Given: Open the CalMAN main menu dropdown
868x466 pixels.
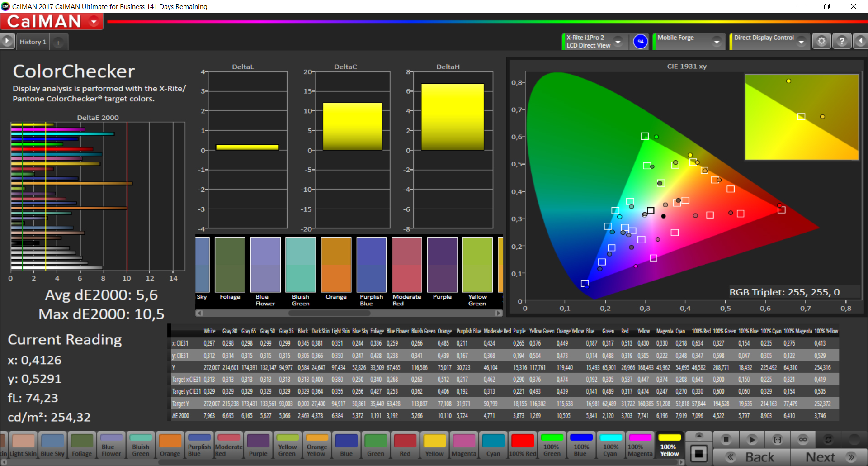Looking at the screenshot, I should [x=94, y=21].
